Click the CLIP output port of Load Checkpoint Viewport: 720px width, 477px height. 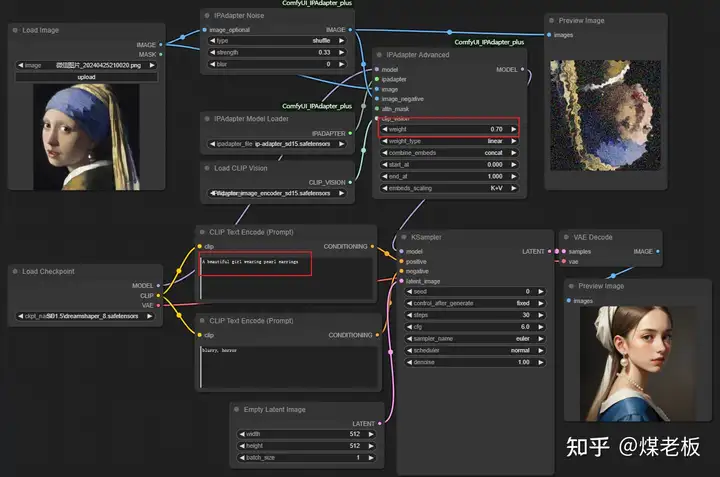(x=158, y=296)
